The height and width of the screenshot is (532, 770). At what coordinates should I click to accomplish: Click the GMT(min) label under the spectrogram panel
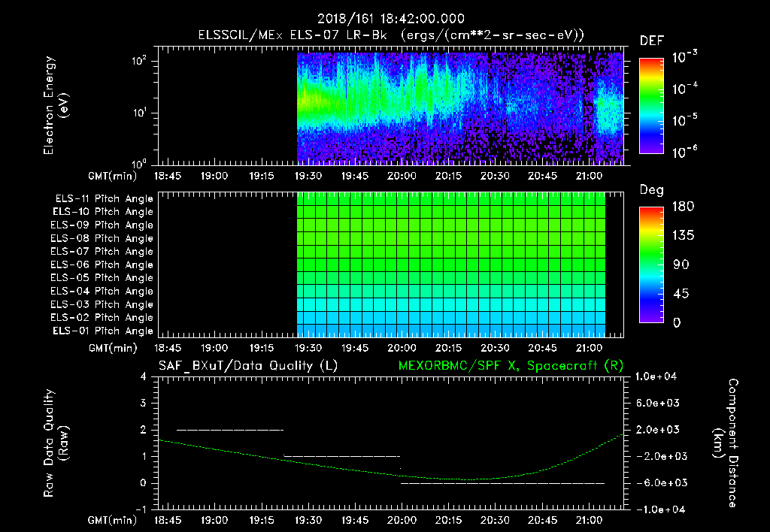point(113,176)
